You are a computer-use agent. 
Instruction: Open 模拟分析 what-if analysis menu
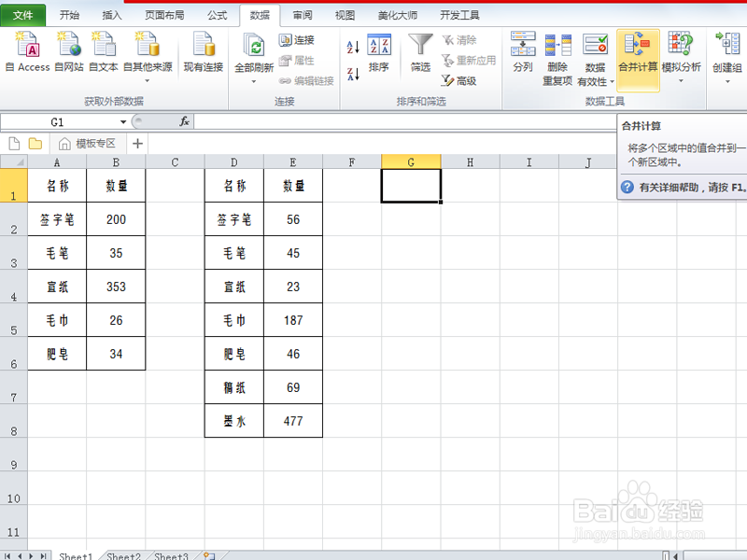pos(681,57)
